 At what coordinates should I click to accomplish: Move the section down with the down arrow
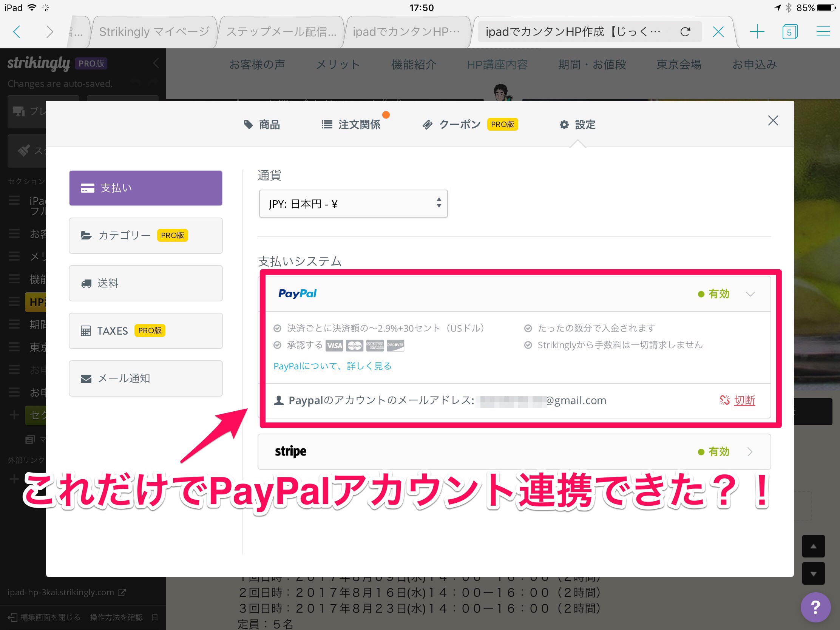pos(814,573)
